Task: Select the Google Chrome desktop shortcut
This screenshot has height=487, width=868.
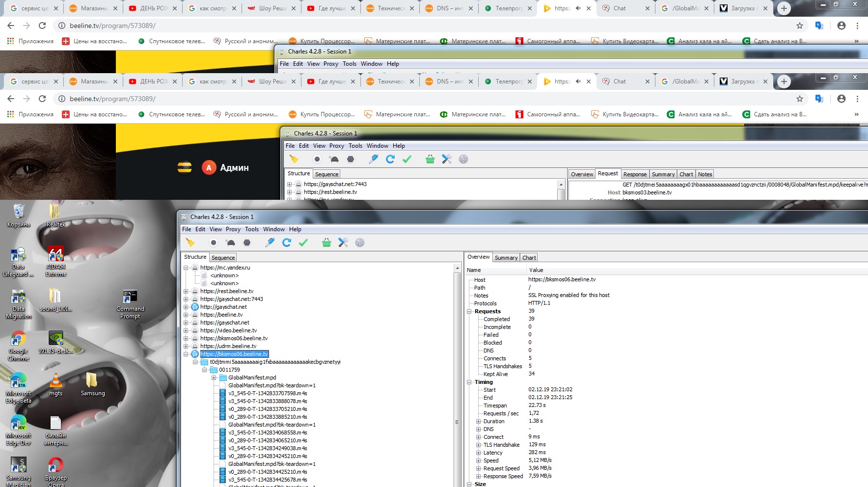Action: tap(18, 347)
